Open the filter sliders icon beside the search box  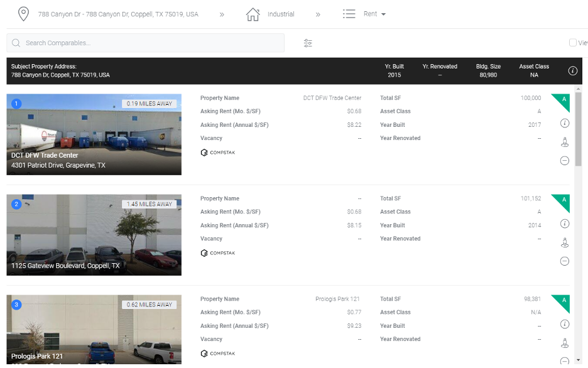pyautogui.click(x=308, y=43)
